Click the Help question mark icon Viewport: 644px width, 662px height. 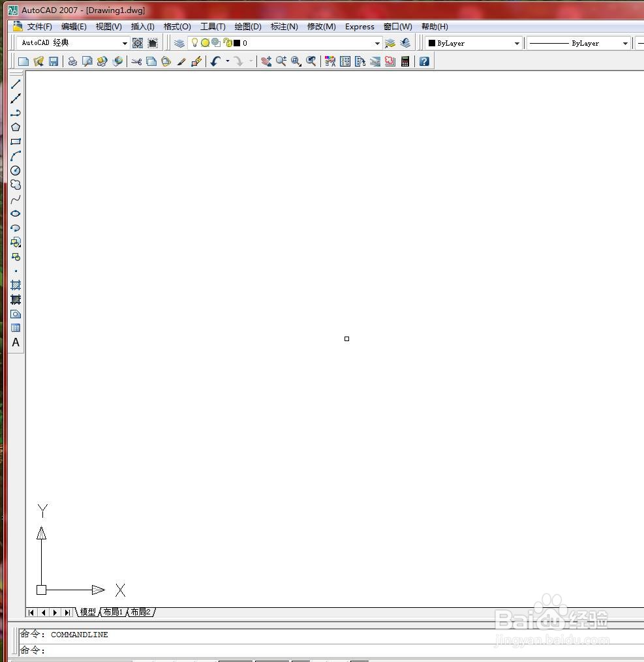[x=424, y=62]
